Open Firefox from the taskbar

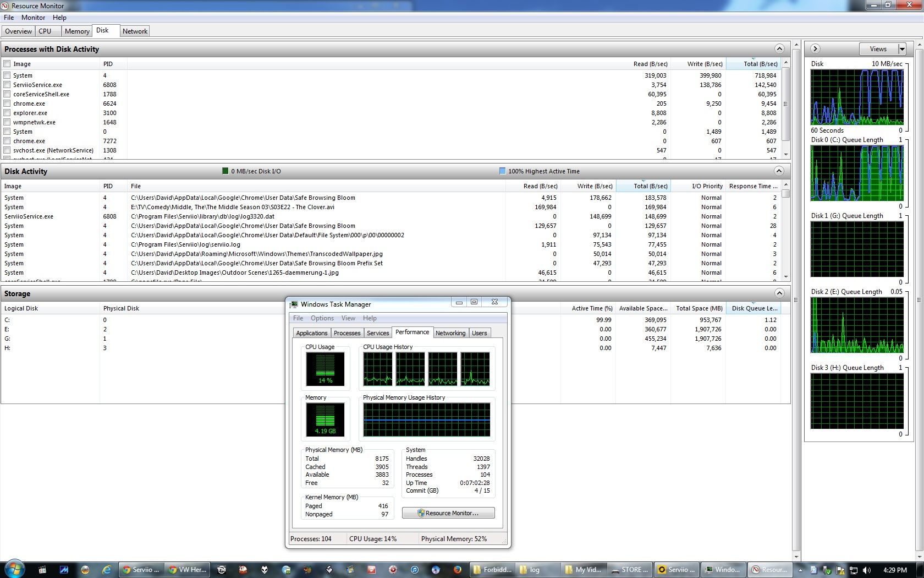pyautogui.click(x=457, y=570)
